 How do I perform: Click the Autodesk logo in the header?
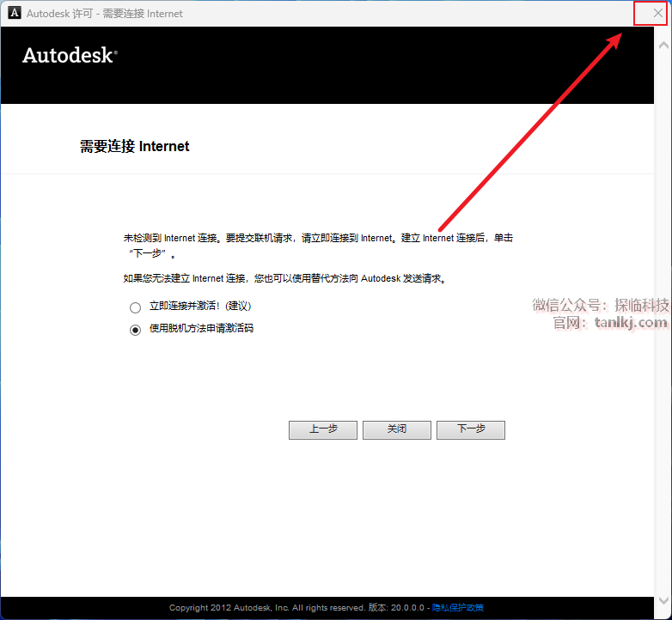click(x=70, y=56)
